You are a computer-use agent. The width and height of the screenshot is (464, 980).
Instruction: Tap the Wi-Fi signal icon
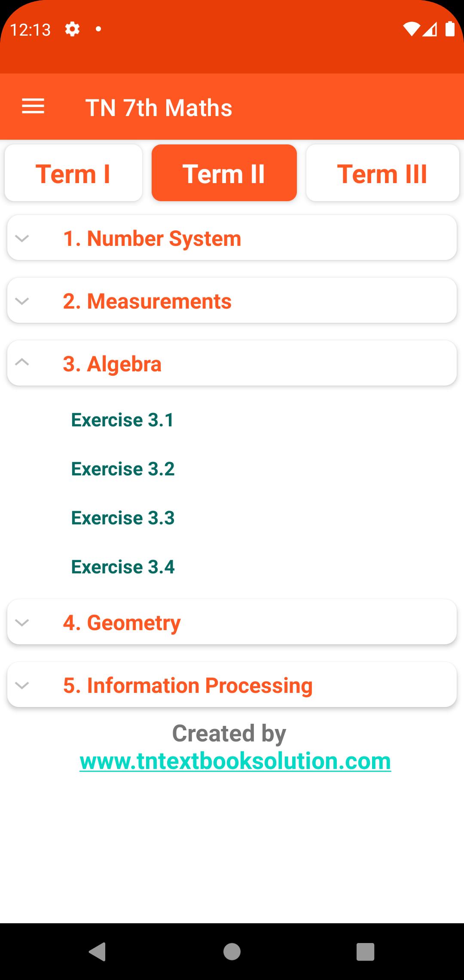412,29
